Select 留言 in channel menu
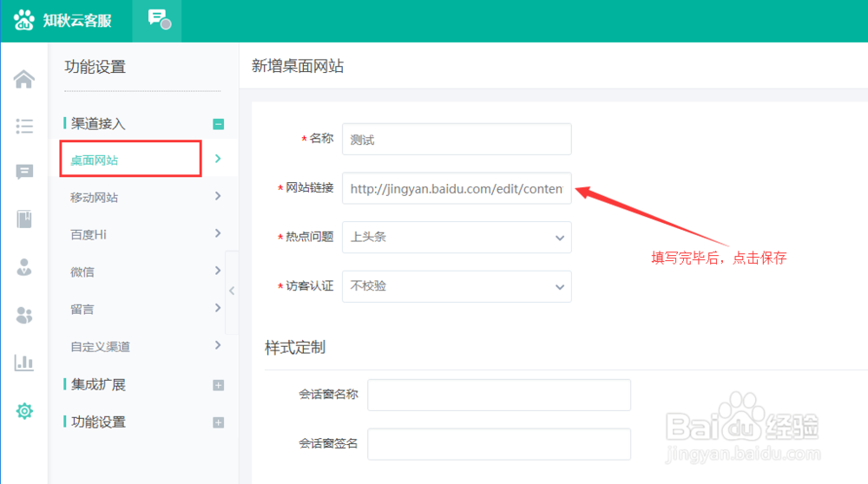The width and height of the screenshot is (868, 484). 82,309
